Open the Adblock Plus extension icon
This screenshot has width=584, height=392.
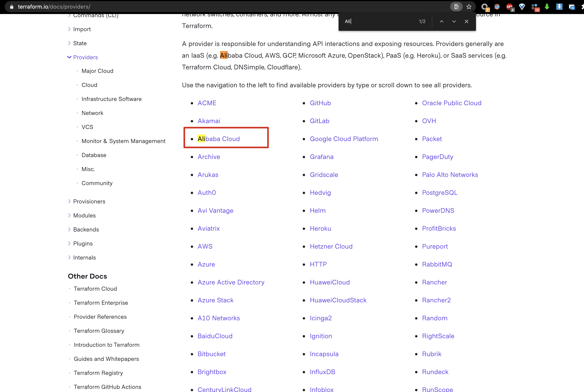point(509,7)
